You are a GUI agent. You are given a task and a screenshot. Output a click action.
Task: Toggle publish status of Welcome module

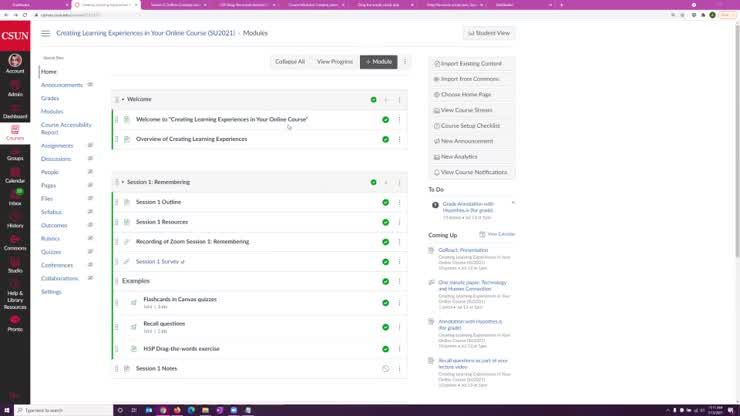(x=373, y=100)
